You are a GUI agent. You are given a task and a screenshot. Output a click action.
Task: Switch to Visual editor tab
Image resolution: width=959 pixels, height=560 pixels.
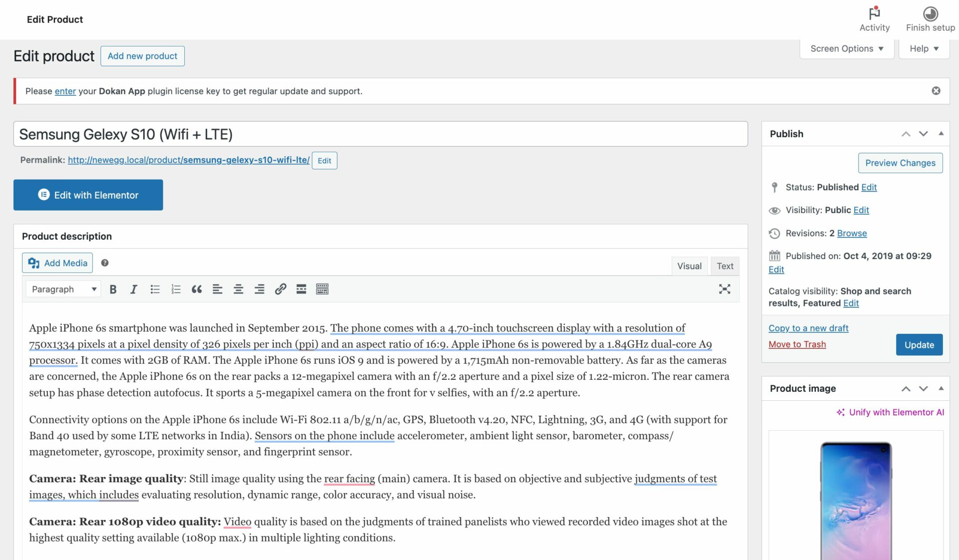(x=689, y=266)
